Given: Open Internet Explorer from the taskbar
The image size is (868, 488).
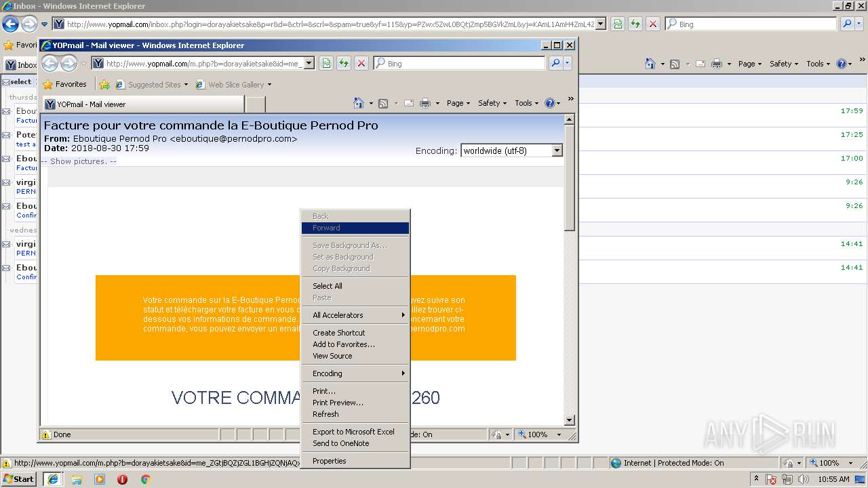Looking at the screenshot, I should coord(52,479).
